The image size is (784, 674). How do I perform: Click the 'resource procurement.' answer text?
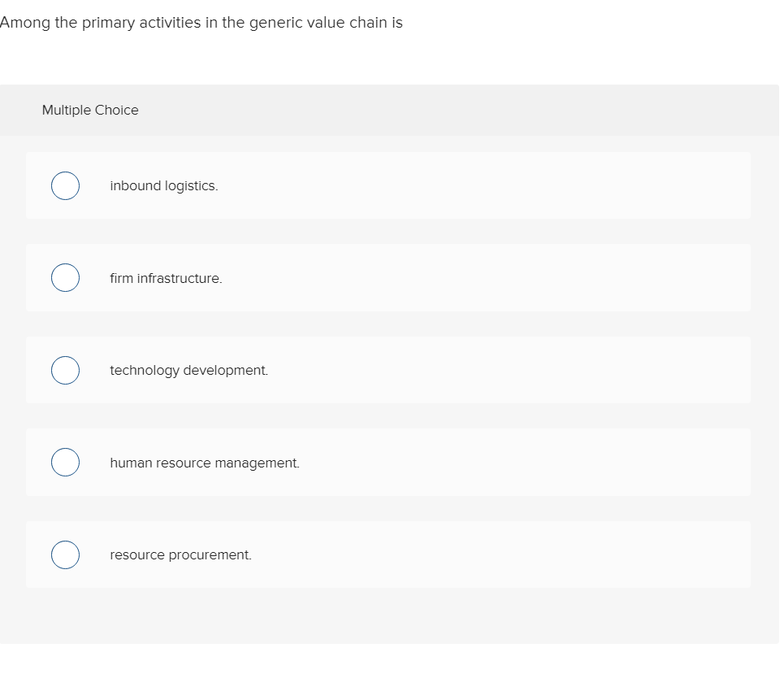tap(180, 554)
